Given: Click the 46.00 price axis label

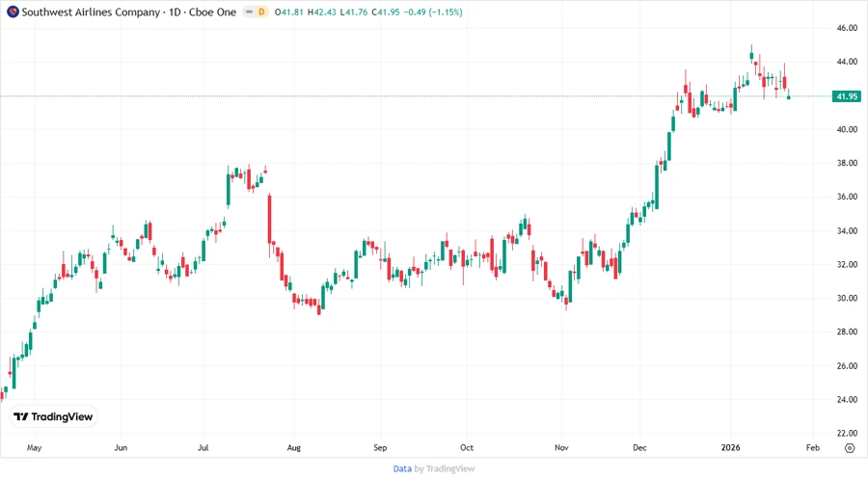Looking at the screenshot, I should (847, 28).
